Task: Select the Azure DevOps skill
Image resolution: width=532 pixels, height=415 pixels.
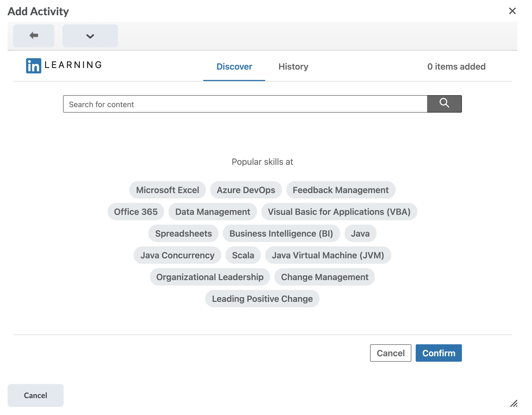Action: [246, 190]
